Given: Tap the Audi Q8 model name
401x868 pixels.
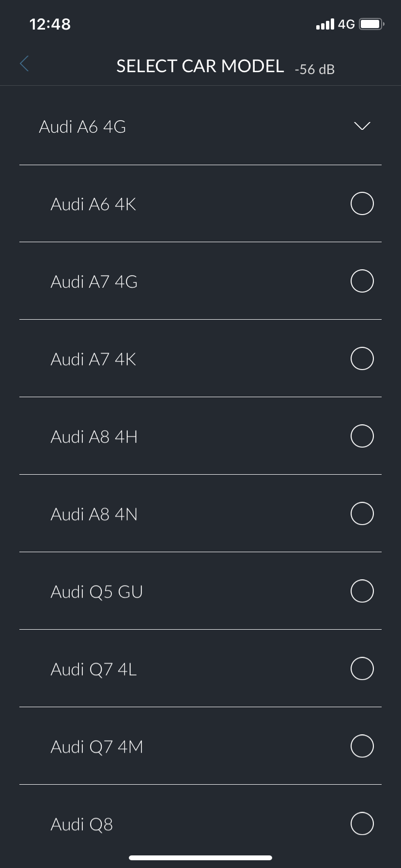Looking at the screenshot, I should 81,824.
